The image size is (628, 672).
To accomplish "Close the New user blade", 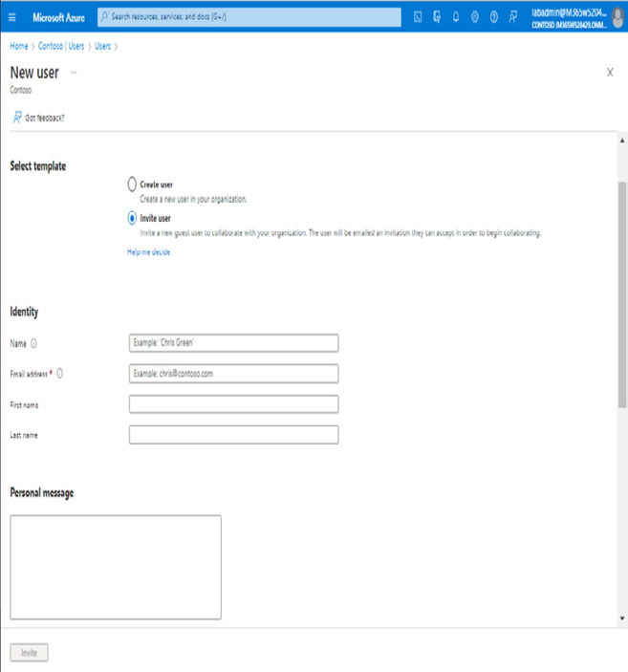I will 610,72.
